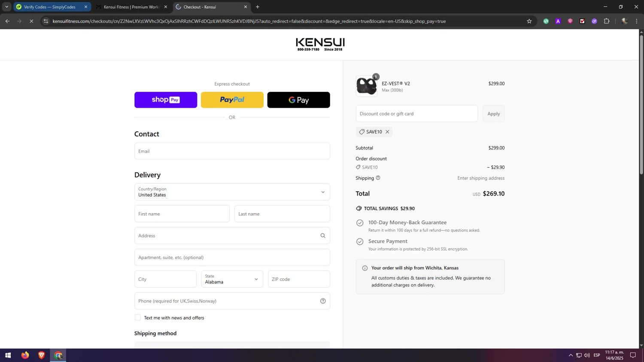Click the phone field help icon
Image resolution: width=644 pixels, height=362 pixels.
[x=323, y=301]
